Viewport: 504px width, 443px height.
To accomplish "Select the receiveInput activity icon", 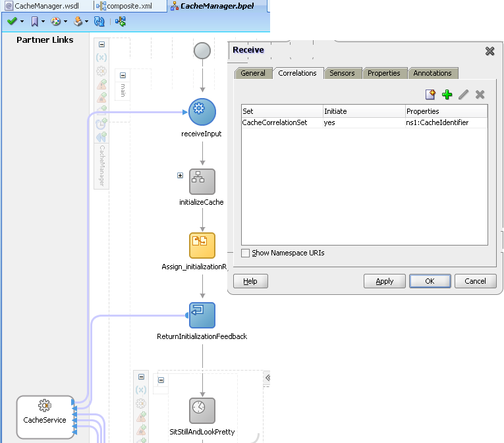I will 202,112.
